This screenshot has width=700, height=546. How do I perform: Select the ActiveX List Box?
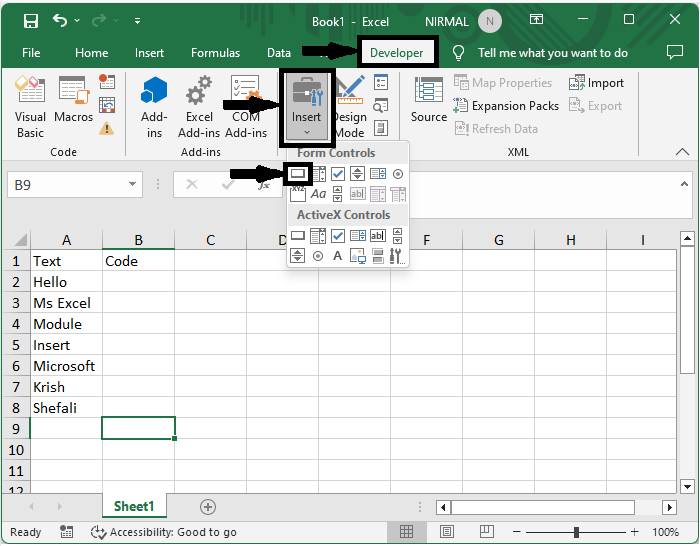click(x=358, y=236)
